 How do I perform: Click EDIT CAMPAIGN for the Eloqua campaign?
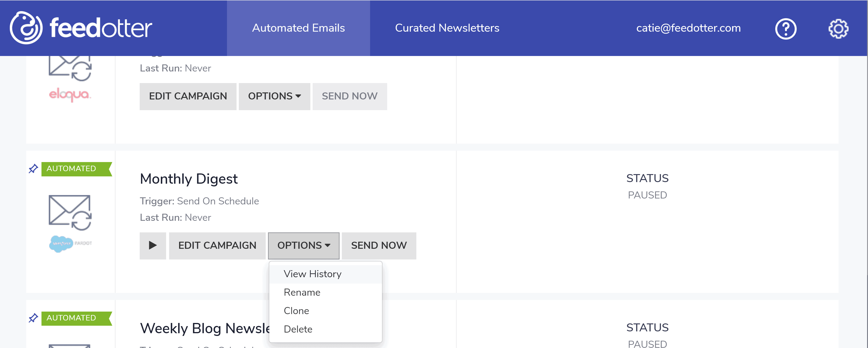click(188, 96)
